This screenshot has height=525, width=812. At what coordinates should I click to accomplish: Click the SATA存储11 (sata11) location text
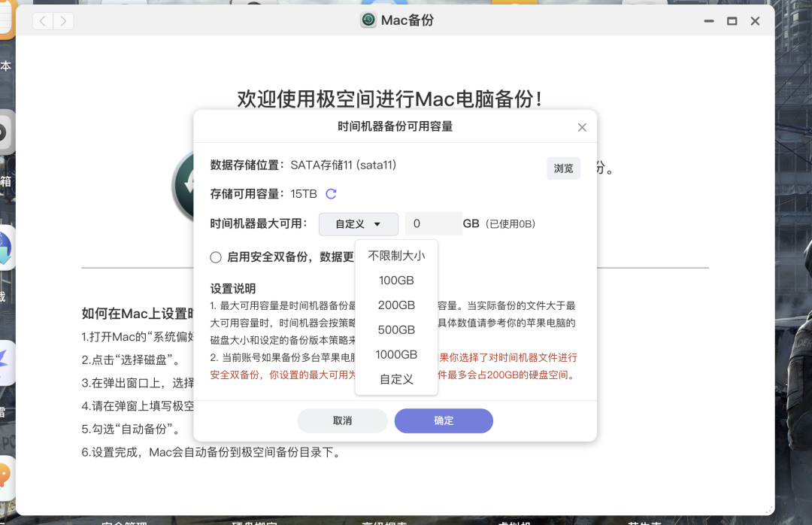coord(344,165)
